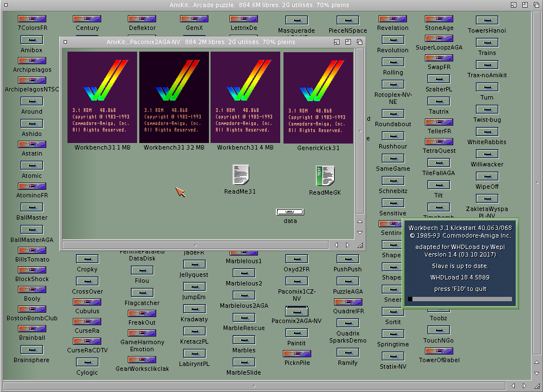
Task: Open the Cylogic drawer
Action: [x=87, y=363]
